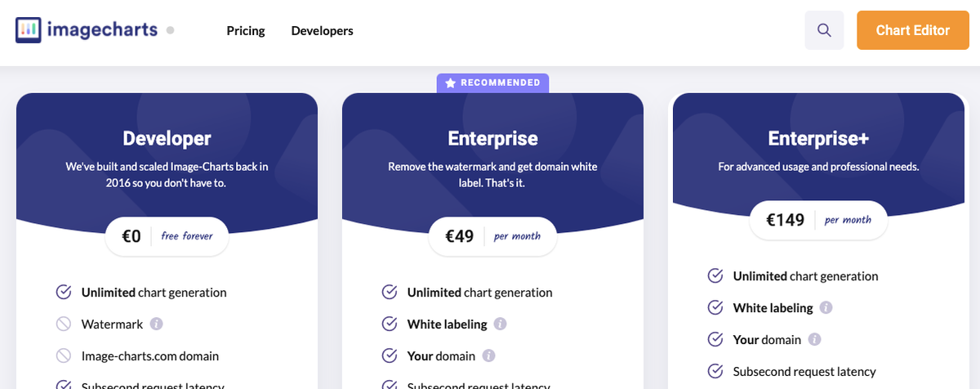980x389 pixels.
Task: Click the disabled icon beside Developer Watermark
Action: (64, 324)
